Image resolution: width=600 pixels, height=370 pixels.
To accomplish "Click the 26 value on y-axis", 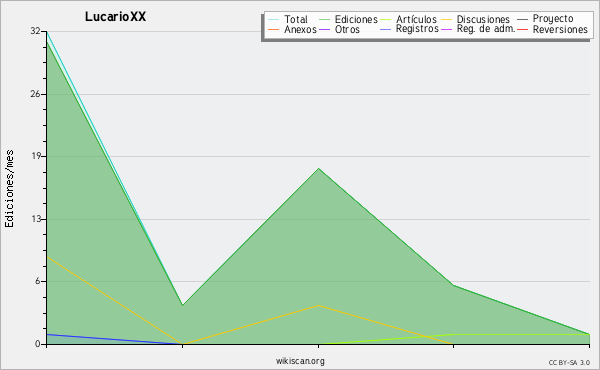I will click(x=36, y=94).
